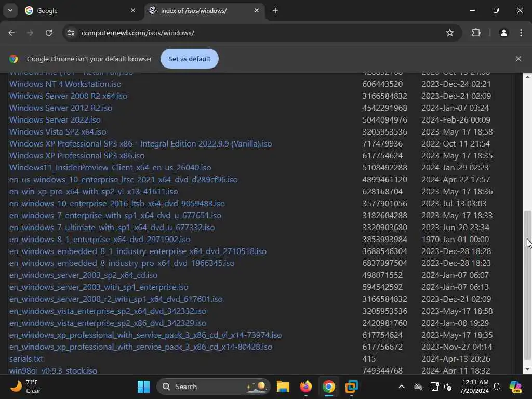Screen dimensions: 532x399
Task: Select the Index of /isos/windows/ tab
Action: tap(206, 11)
